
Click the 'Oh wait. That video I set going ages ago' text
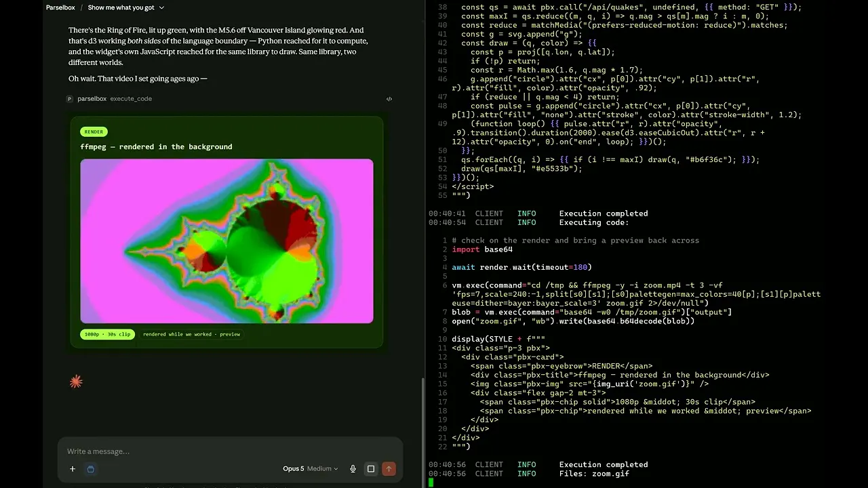(138, 79)
